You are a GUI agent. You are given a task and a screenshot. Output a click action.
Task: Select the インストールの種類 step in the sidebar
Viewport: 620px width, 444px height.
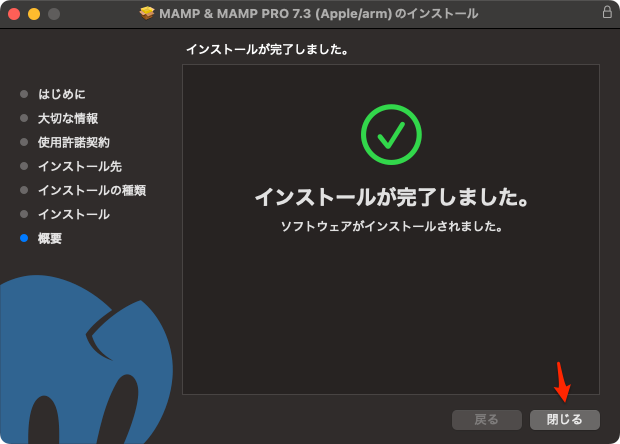coord(92,190)
